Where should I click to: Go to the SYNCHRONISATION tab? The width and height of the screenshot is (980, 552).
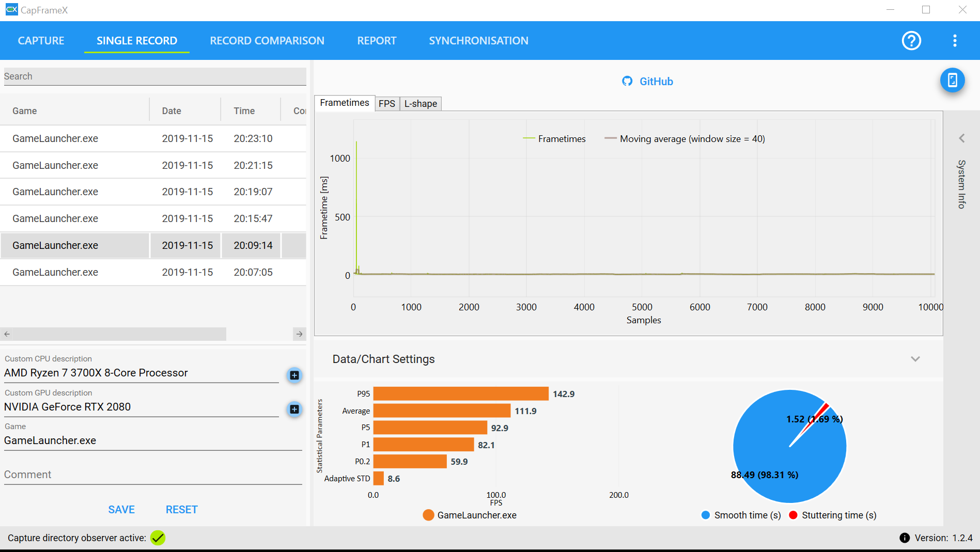coord(478,41)
